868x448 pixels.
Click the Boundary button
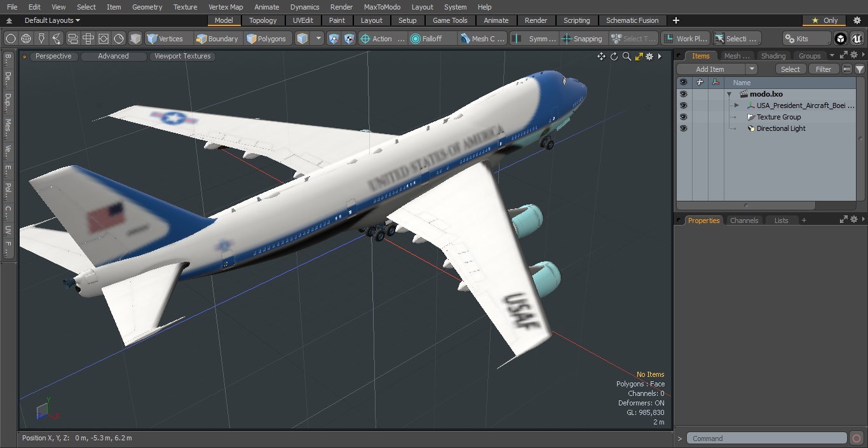tap(217, 39)
